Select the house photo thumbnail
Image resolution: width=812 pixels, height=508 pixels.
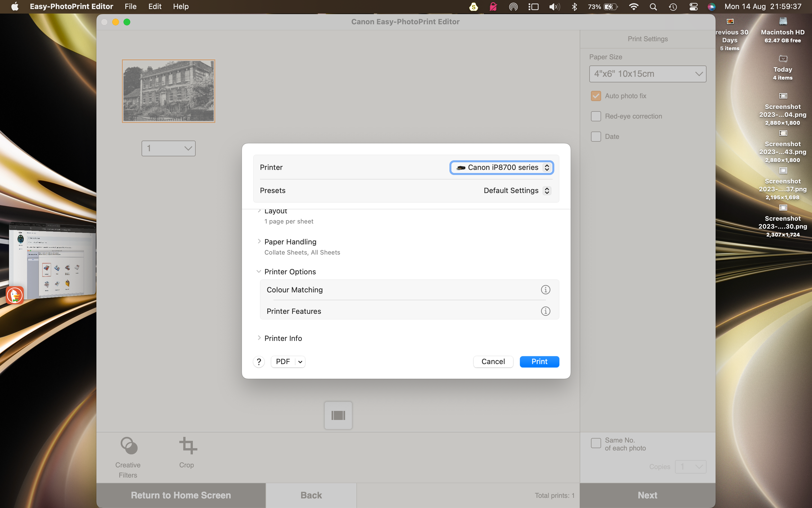[x=168, y=91]
